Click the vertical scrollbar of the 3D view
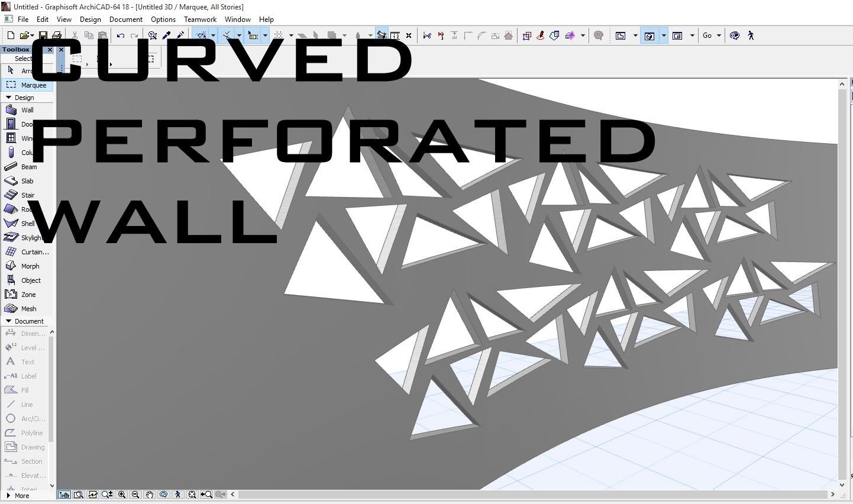 click(x=842, y=284)
